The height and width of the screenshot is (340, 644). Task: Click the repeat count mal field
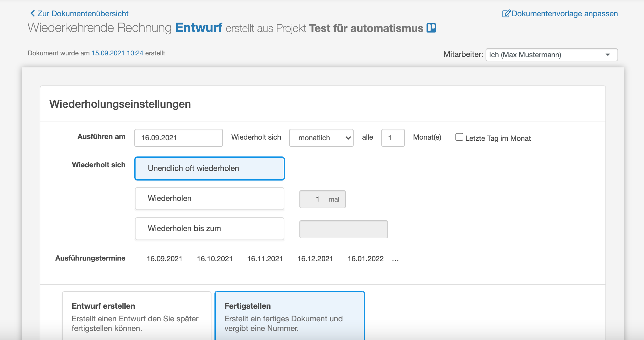(x=322, y=199)
